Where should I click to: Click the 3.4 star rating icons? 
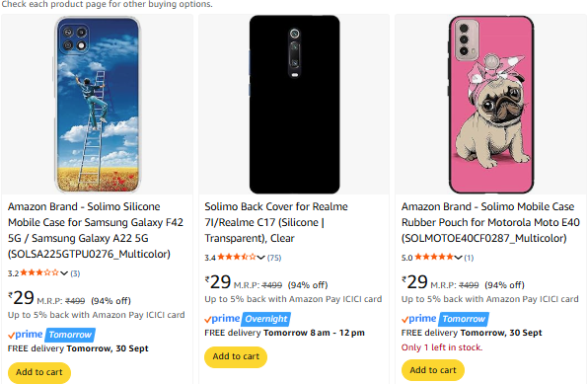(x=237, y=257)
